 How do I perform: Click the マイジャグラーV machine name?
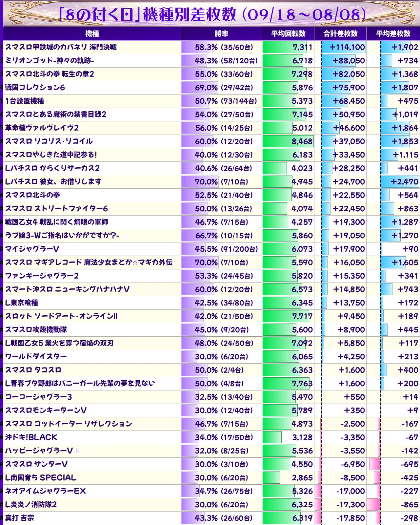coord(32,249)
